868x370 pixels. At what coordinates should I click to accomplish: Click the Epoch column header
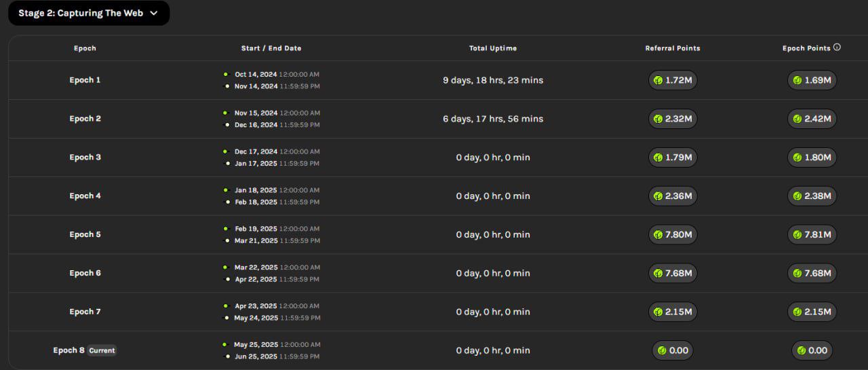[x=85, y=48]
